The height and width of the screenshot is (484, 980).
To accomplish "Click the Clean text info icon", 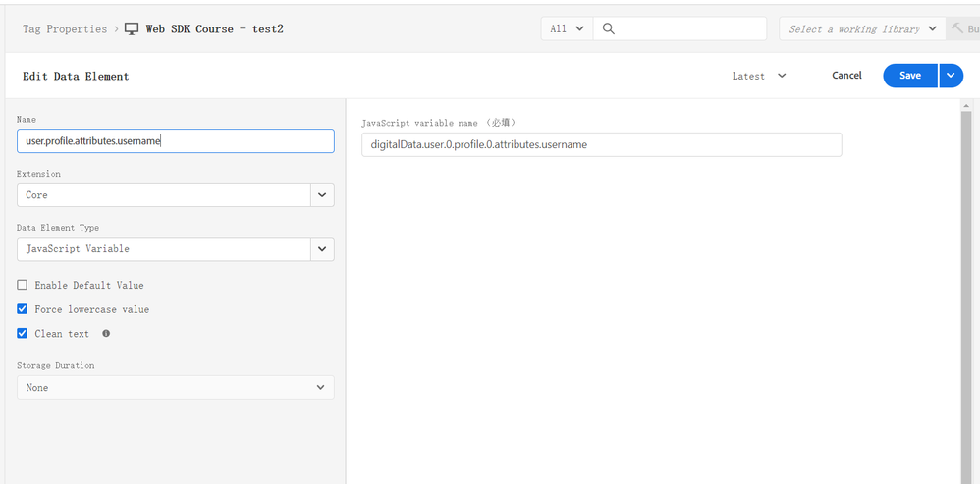I will click(x=106, y=334).
